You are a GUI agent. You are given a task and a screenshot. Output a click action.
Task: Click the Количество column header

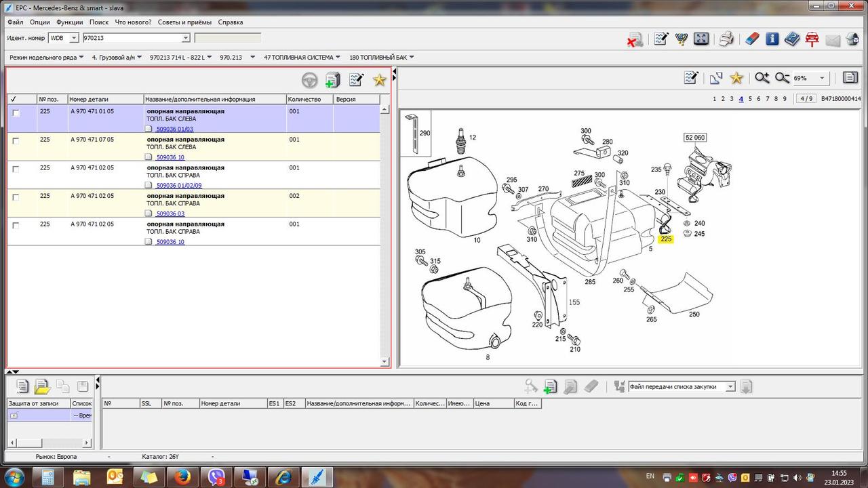tap(310, 99)
